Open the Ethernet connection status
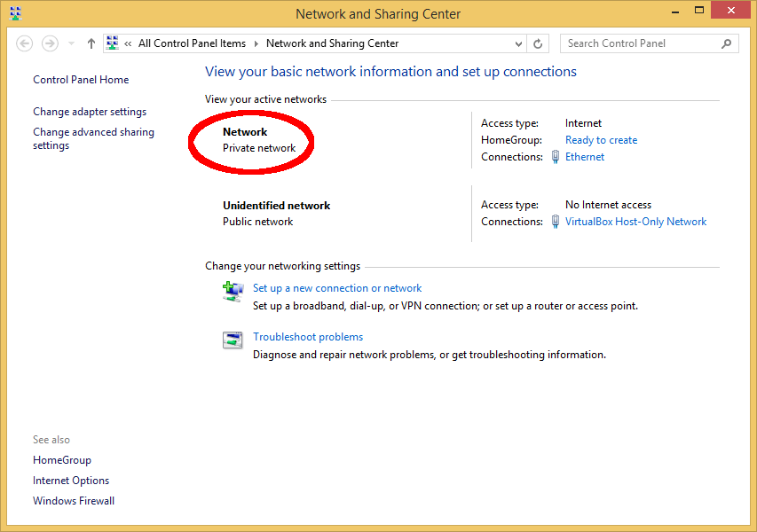The image size is (757, 532). click(584, 156)
